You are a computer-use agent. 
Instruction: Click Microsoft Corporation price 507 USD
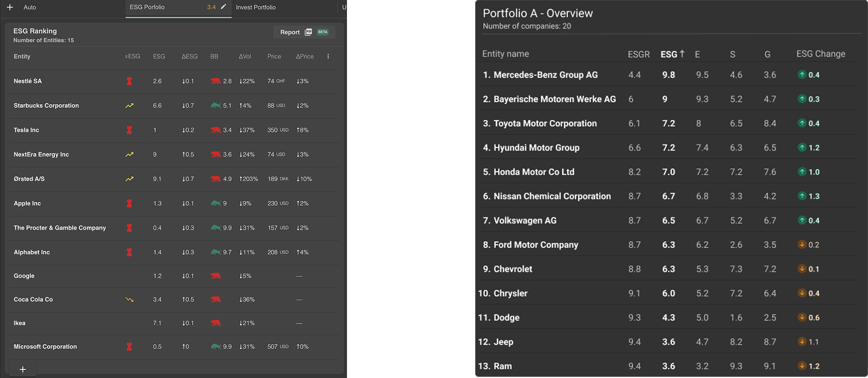pyautogui.click(x=278, y=346)
